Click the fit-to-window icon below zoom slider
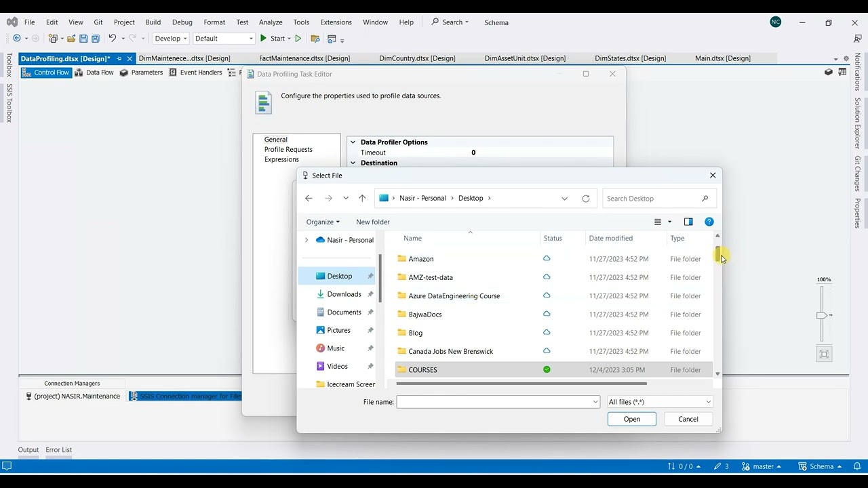Screen dimensions: 868x488 point(824,354)
